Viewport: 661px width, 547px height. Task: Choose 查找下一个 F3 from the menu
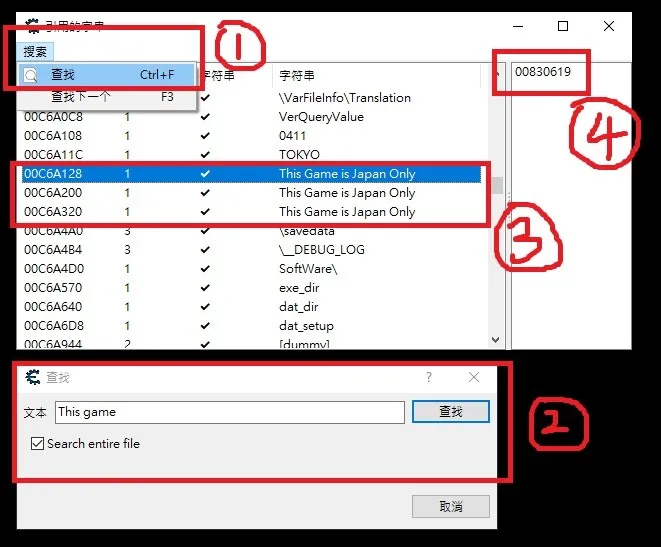click(x=100, y=97)
